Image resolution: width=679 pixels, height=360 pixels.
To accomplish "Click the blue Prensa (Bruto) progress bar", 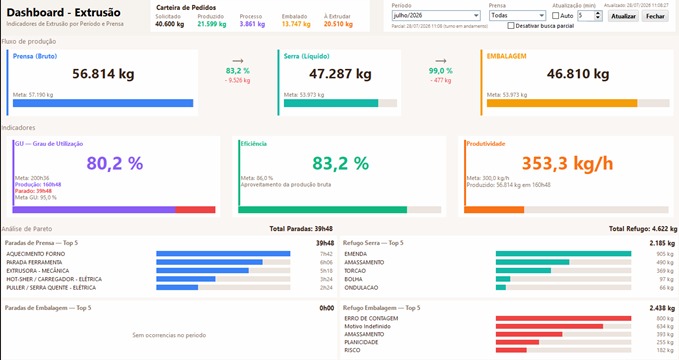I will 103,103.
